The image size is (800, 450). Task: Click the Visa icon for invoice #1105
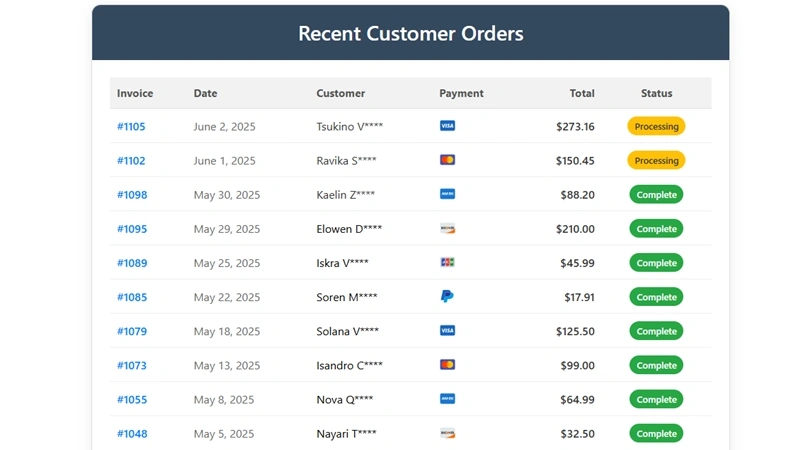pos(447,126)
